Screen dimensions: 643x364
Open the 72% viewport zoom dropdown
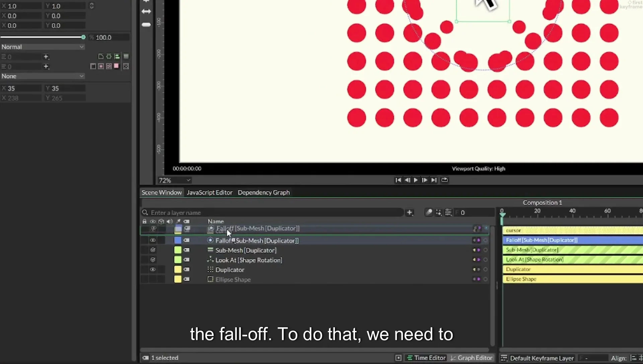pos(174,180)
